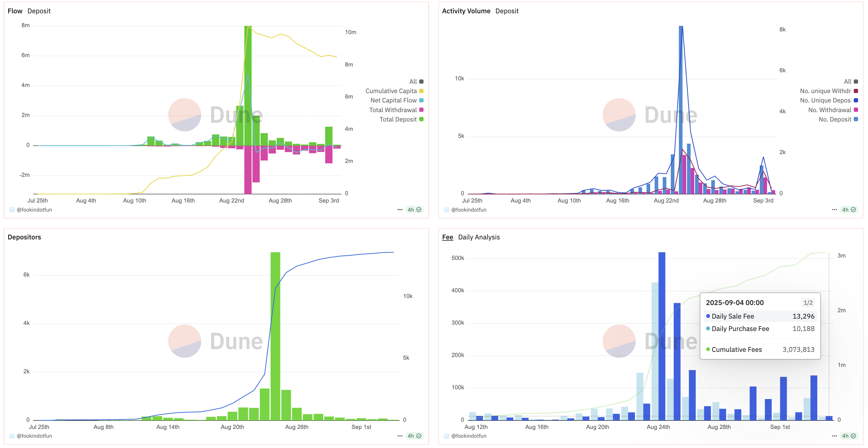Toggle Net Capital Flow legend entry
The width and height of the screenshot is (868, 448).
coord(393,100)
